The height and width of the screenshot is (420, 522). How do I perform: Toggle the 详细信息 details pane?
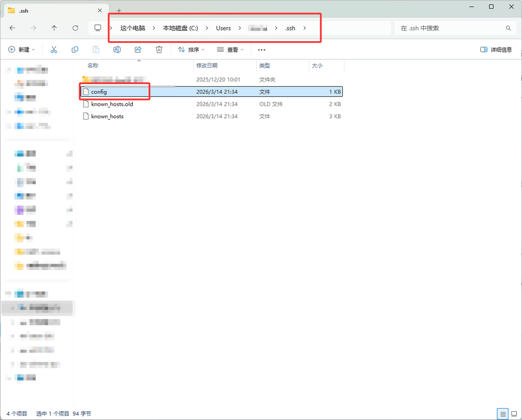click(x=496, y=50)
